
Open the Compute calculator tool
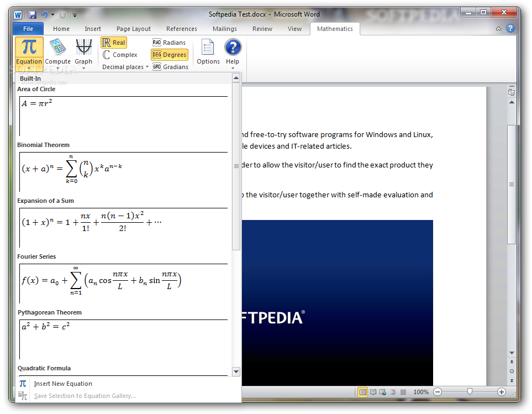point(57,47)
